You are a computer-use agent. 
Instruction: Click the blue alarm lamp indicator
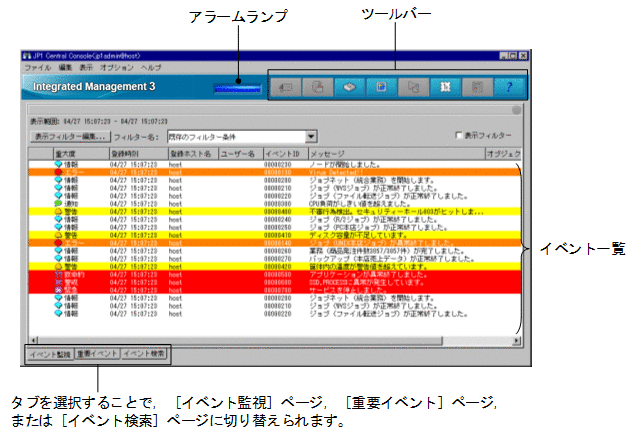238,88
